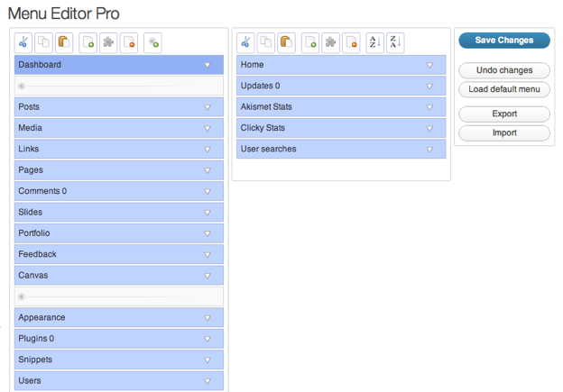Click the copy icon in the left menu toolbar
The height and width of the screenshot is (392, 563).
(x=44, y=42)
